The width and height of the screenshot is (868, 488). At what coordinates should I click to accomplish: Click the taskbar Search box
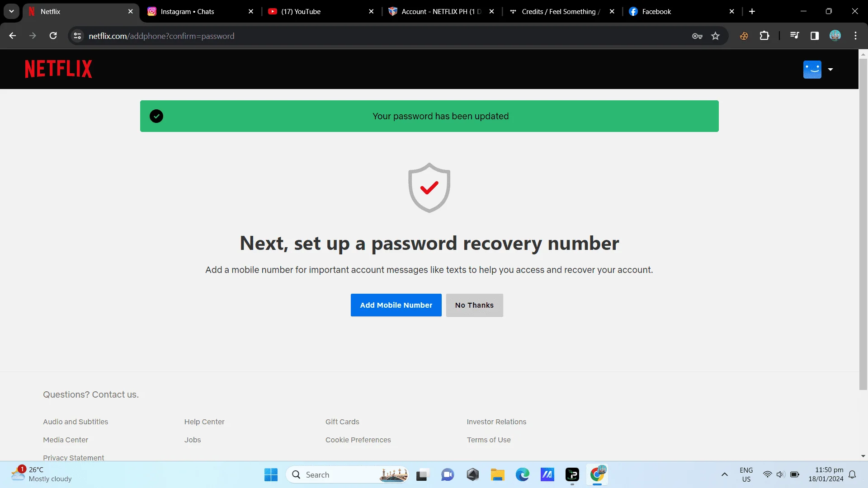pyautogui.click(x=347, y=475)
